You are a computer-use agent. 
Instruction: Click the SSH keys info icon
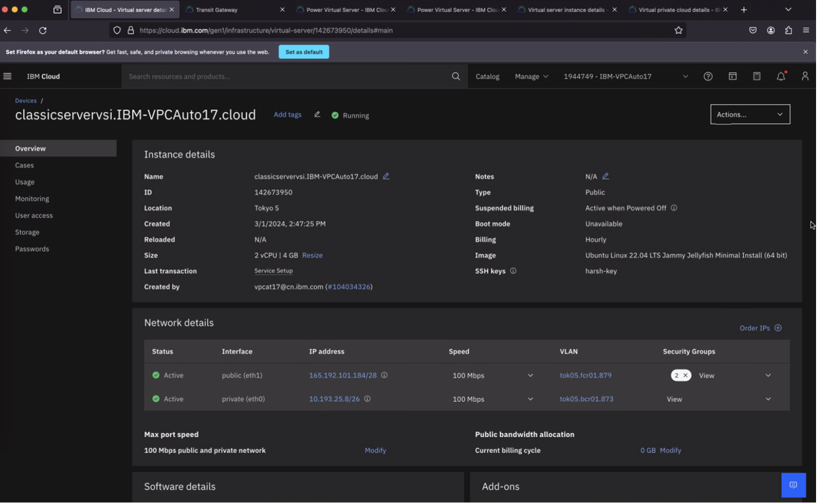tap(512, 270)
